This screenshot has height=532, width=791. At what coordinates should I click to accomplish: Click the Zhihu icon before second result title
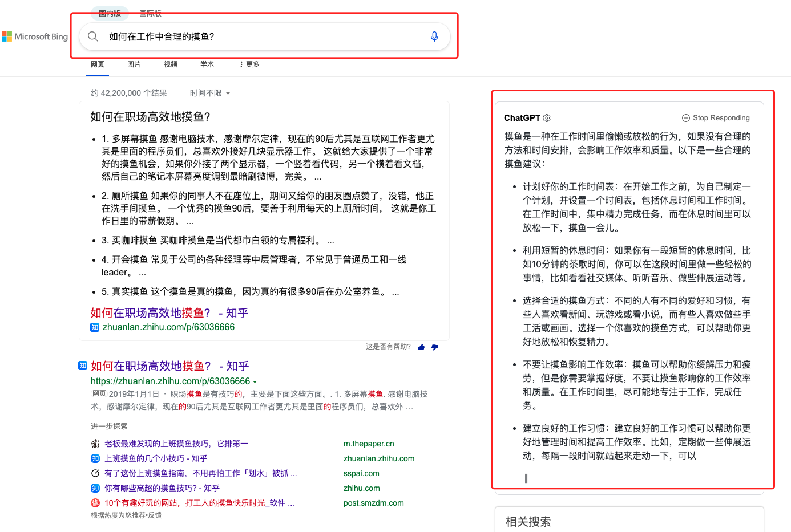[83, 366]
